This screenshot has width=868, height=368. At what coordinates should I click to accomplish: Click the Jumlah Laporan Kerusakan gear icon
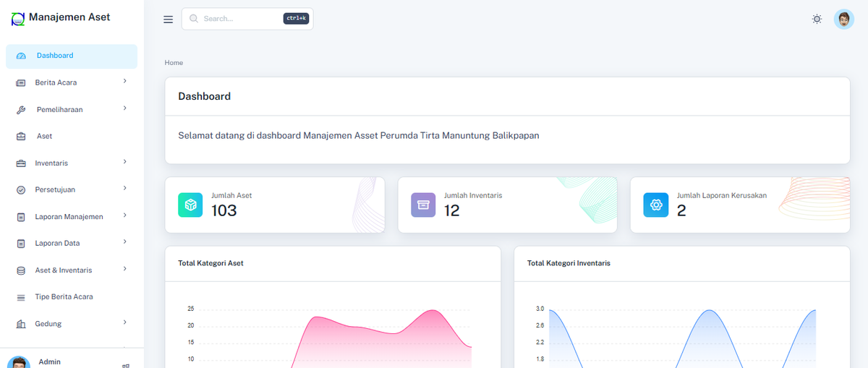click(656, 205)
